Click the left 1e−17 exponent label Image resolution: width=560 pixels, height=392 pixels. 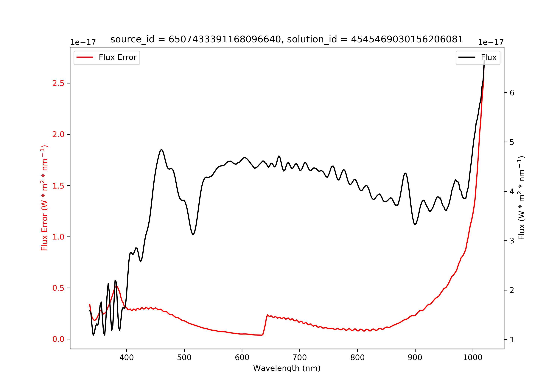83,42
